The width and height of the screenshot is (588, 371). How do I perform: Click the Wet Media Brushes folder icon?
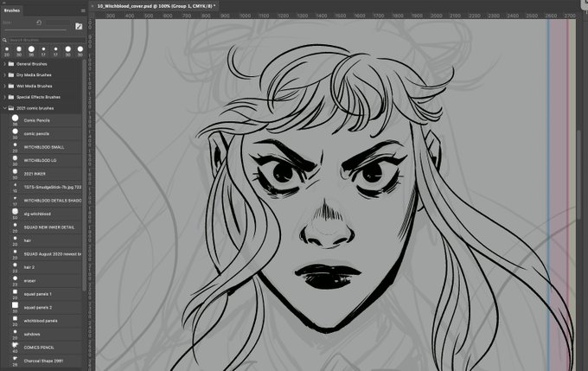11,86
